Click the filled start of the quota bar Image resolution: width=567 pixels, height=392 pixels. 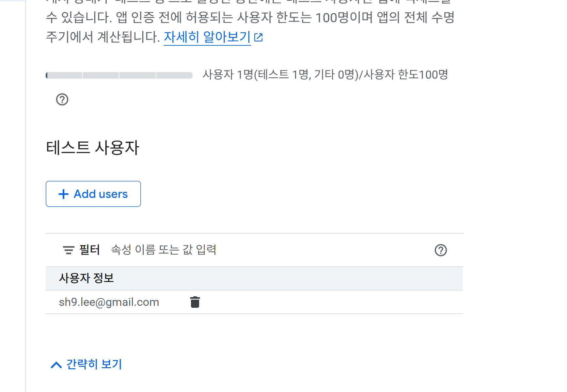coord(47,75)
